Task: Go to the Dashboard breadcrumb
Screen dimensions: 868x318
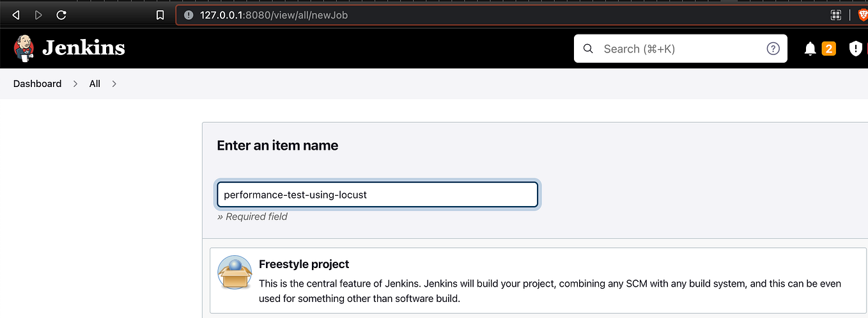Action: pyautogui.click(x=37, y=84)
